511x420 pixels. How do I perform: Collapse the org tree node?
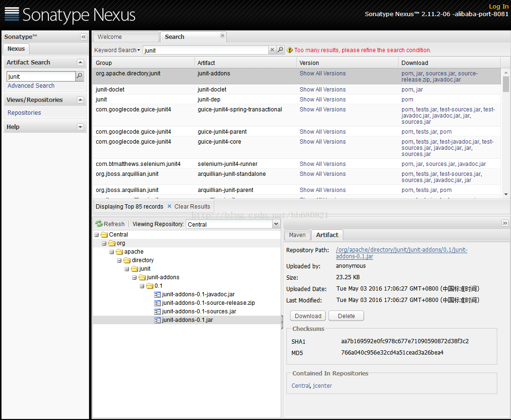click(104, 243)
